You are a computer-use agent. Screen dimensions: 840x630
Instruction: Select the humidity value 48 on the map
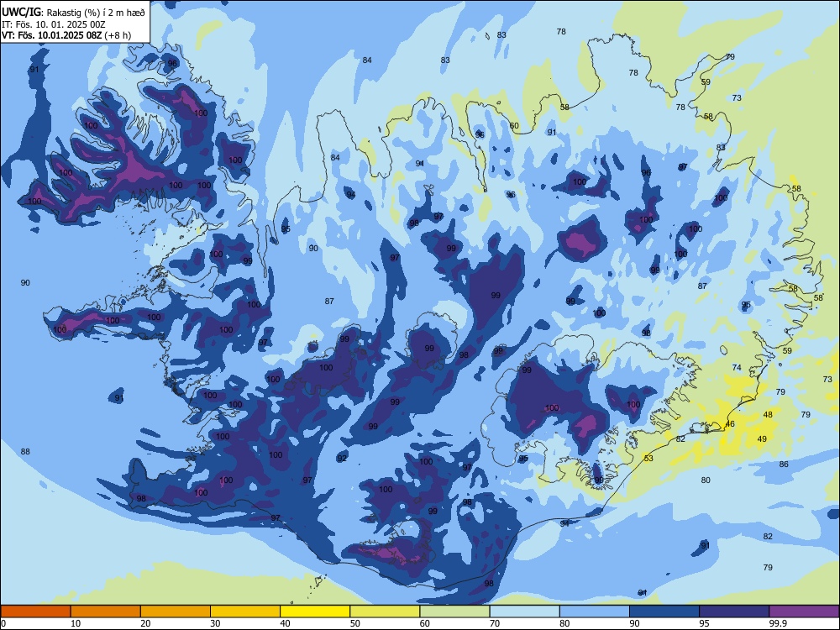(x=768, y=414)
